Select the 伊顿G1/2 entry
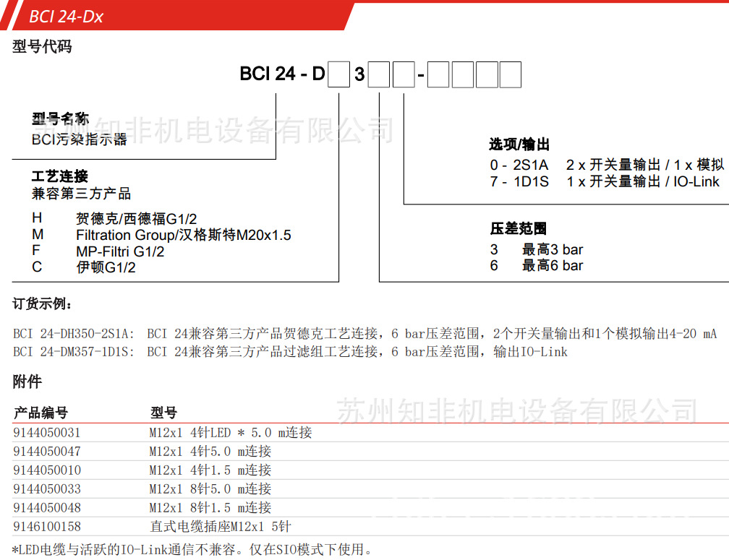 (106, 267)
